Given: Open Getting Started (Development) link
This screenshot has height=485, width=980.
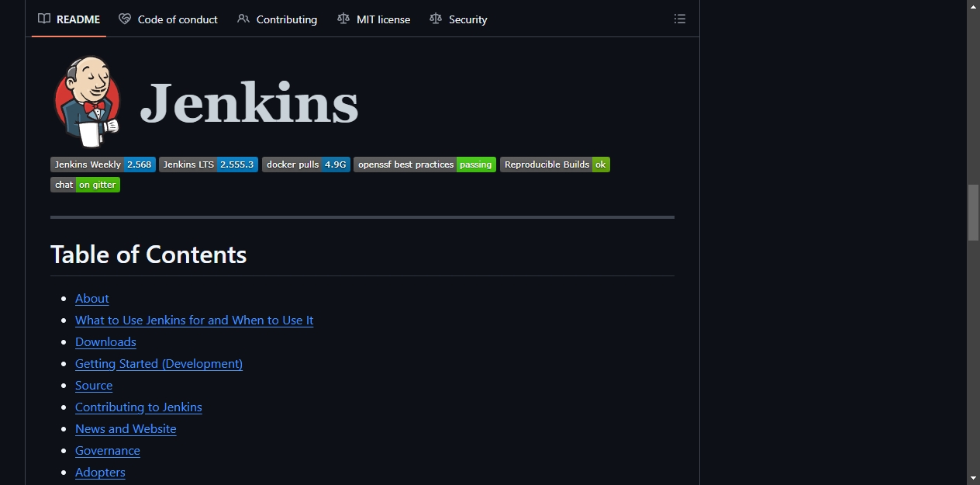Looking at the screenshot, I should tap(159, 364).
